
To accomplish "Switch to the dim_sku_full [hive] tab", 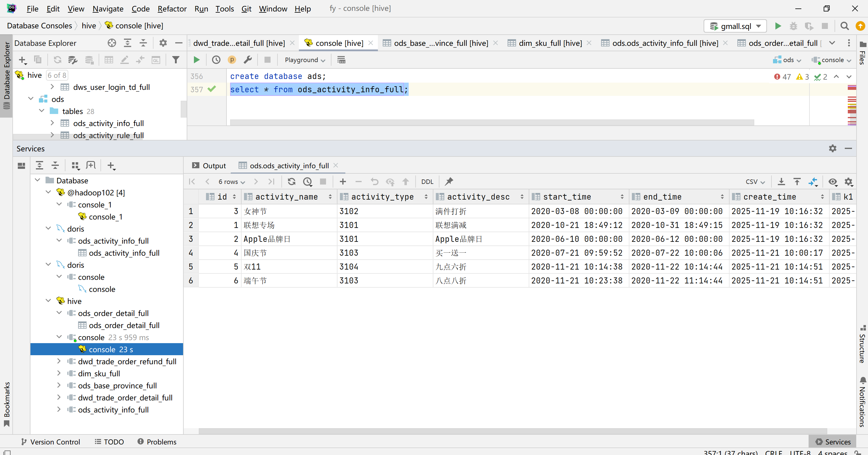I will (x=550, y=43).
